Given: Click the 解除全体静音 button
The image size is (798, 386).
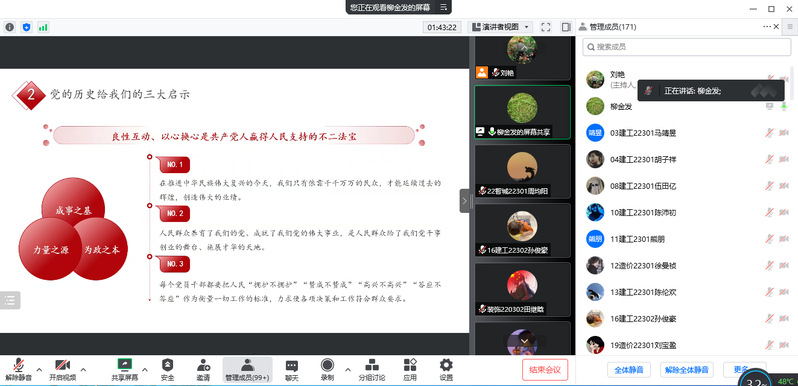Looking at the screenshot, I should click(687, 370).
